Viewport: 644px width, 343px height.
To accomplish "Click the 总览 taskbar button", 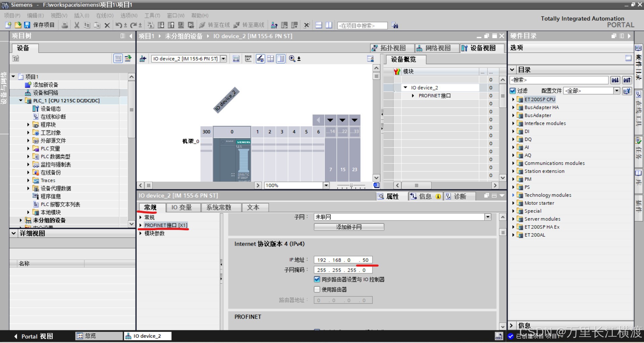I will (x=99, y=336).
